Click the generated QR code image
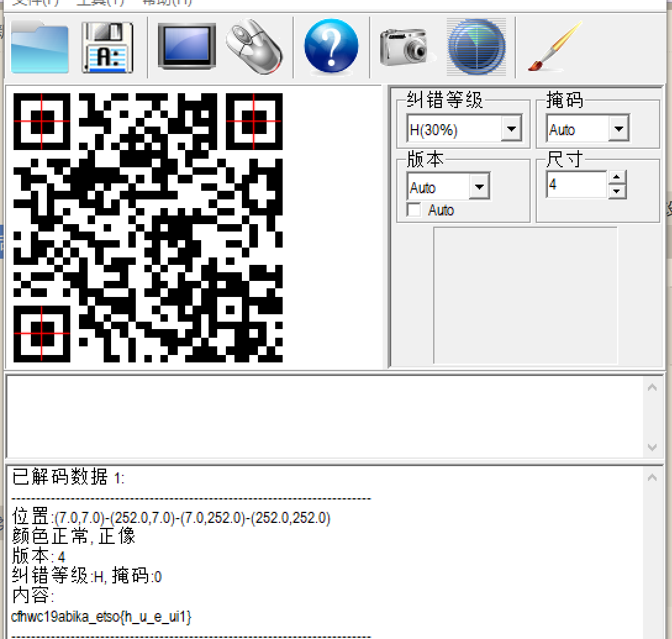The image size is (672, 639). (x=148, y=228)
